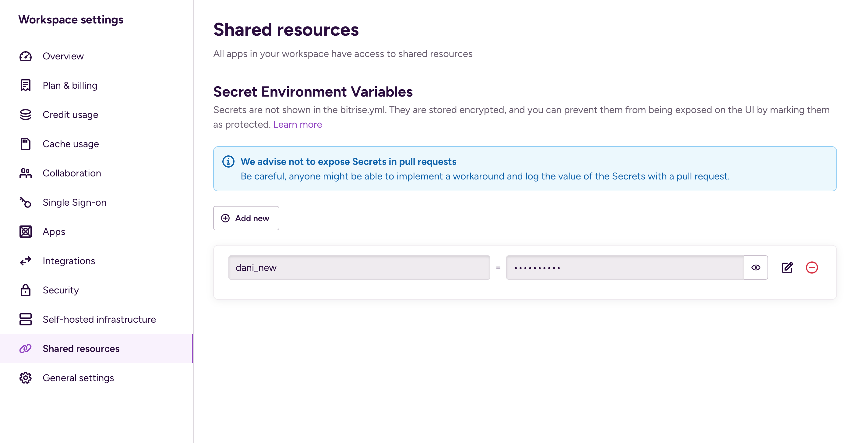This screenshot has height=443, width=868.
Task: Click the Collaboration people icon
Action: pos(25,173)
